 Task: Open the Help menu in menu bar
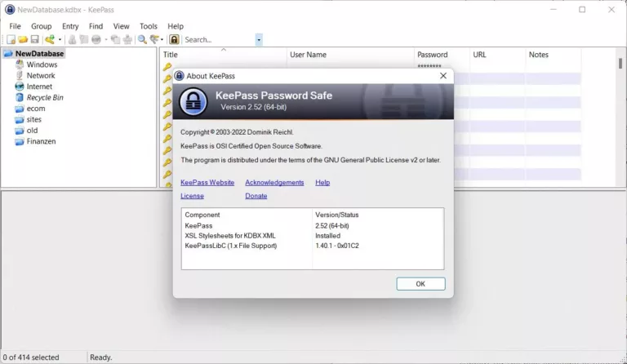(x=176, y=26)
